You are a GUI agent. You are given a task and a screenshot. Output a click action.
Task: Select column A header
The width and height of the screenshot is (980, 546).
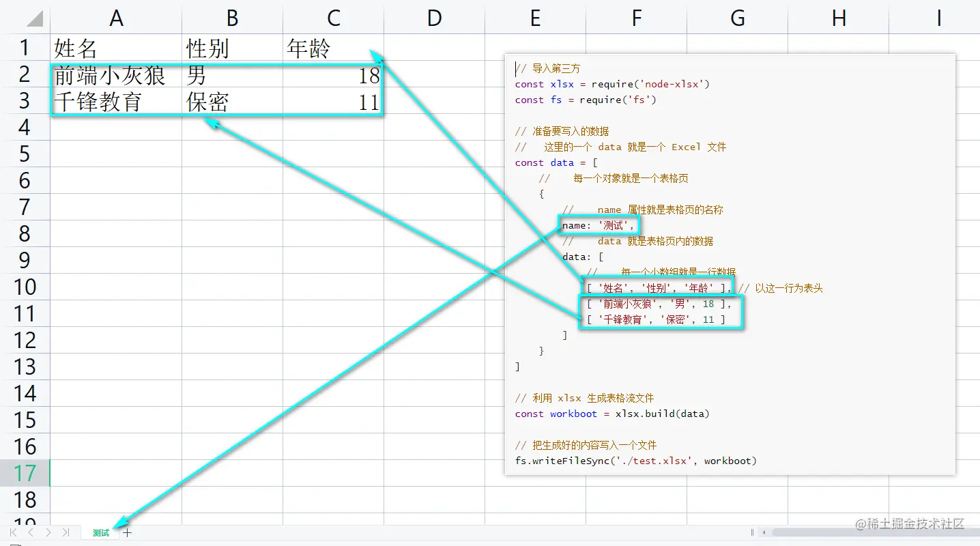click(x=116, y=18)
